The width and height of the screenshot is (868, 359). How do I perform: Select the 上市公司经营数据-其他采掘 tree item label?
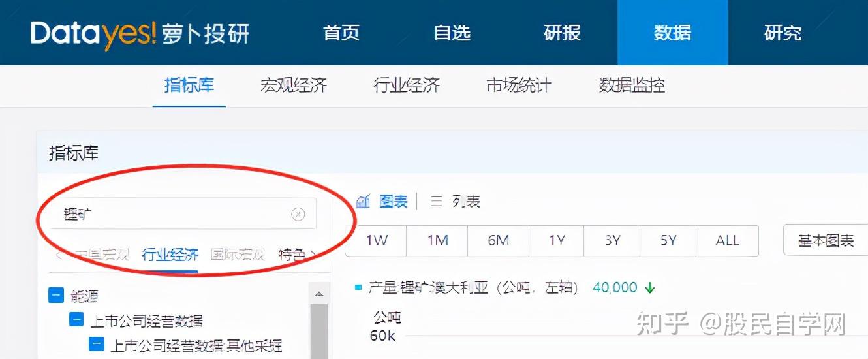click(196, 345)
